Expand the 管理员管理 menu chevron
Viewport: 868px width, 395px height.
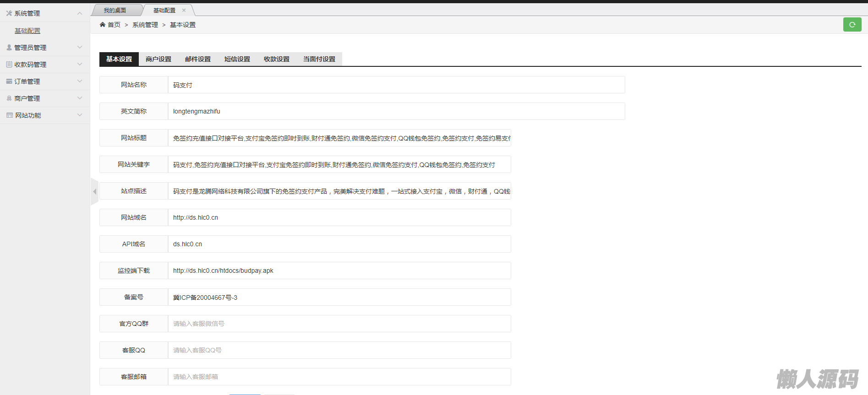point(80,48)
